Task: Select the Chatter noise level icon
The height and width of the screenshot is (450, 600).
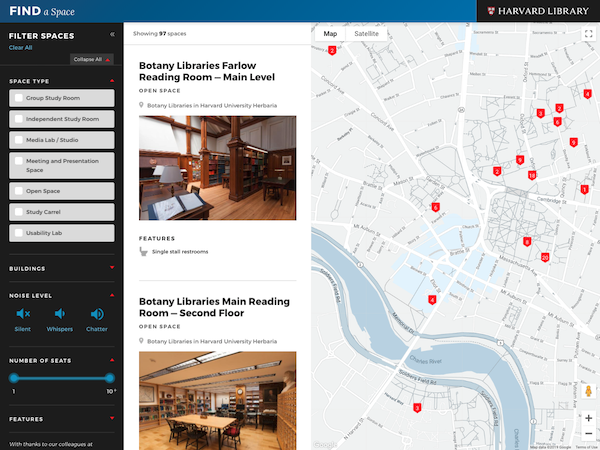Action: tap(97, 316)
